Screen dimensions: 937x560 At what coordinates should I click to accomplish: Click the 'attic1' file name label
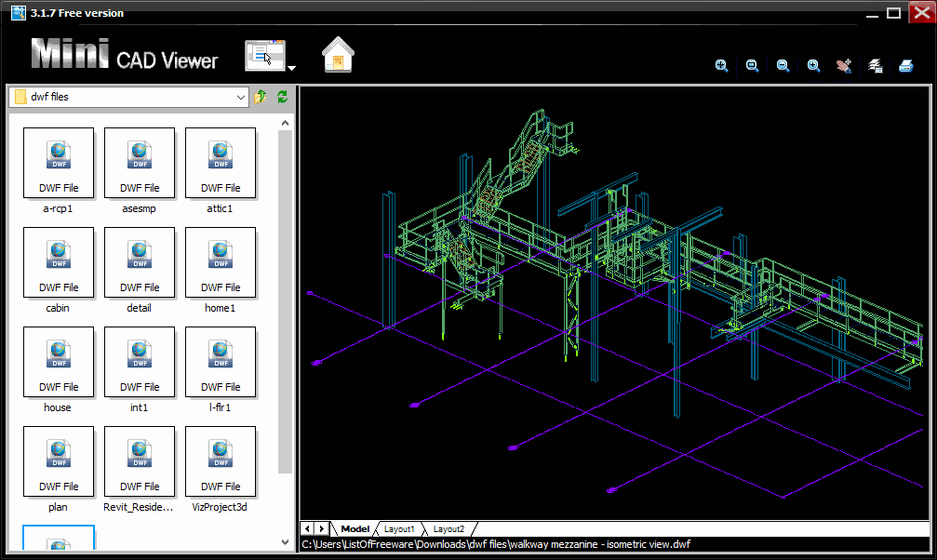point(220,208)
